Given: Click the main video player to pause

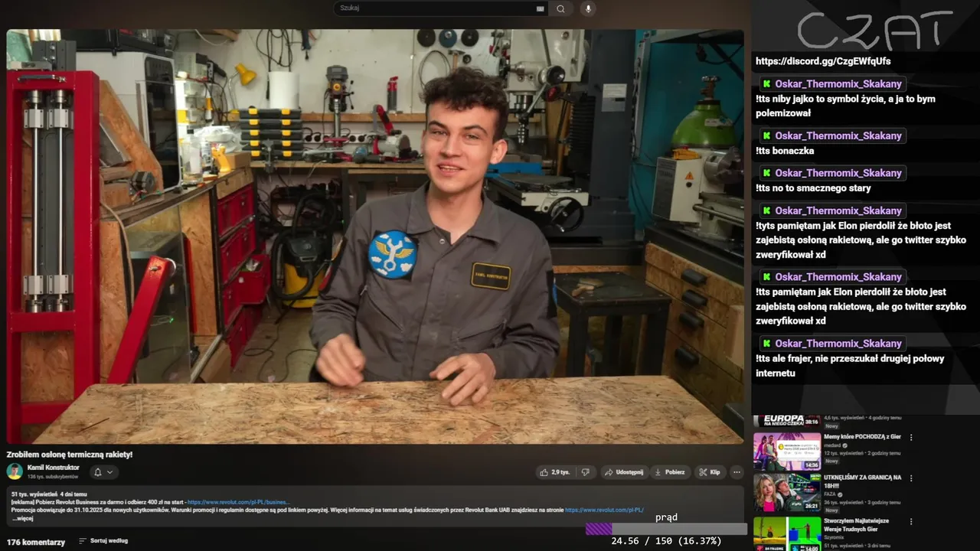Looking at the screenshot, I should click(375, 236).
